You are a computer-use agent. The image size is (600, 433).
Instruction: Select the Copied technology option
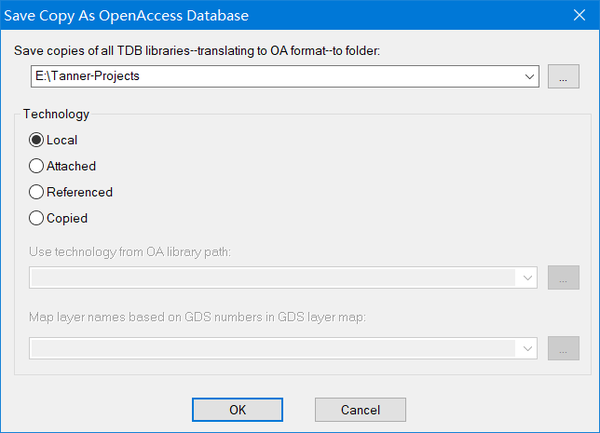click(x=38, y=218)
